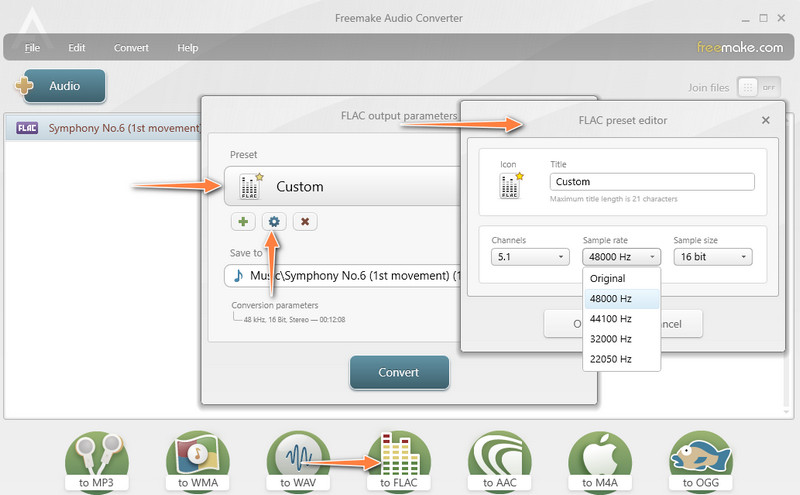The width and height of the screenshot is (800, 495).
Task: Select Original sample rate option
Action: 621,279
